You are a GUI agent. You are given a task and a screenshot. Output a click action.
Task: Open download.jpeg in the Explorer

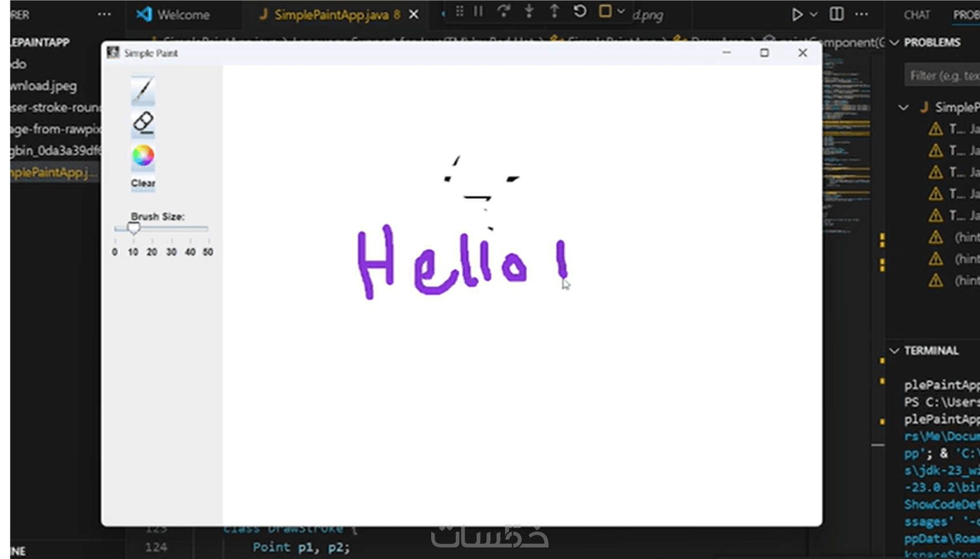44,86
